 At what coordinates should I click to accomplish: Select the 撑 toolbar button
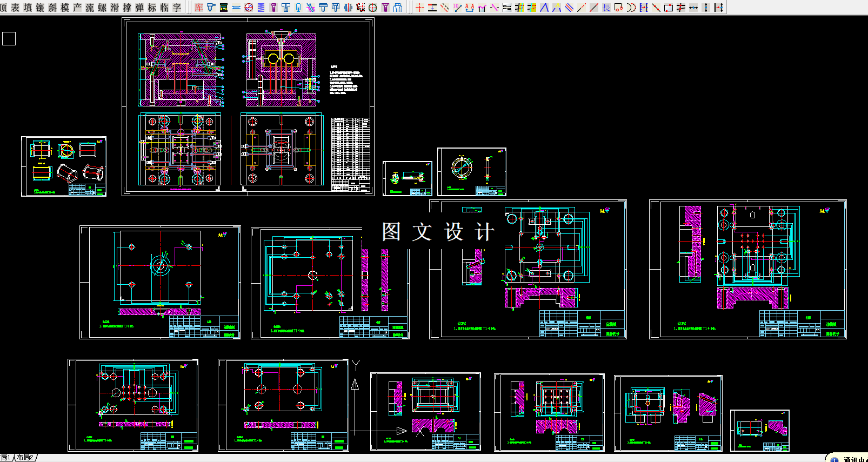click(x=127, y=8)
